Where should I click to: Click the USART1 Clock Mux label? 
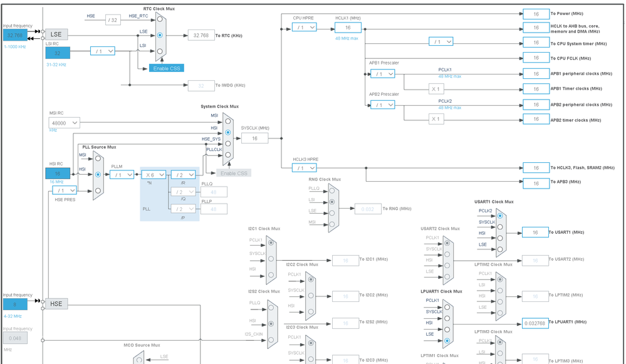[494, 202]
